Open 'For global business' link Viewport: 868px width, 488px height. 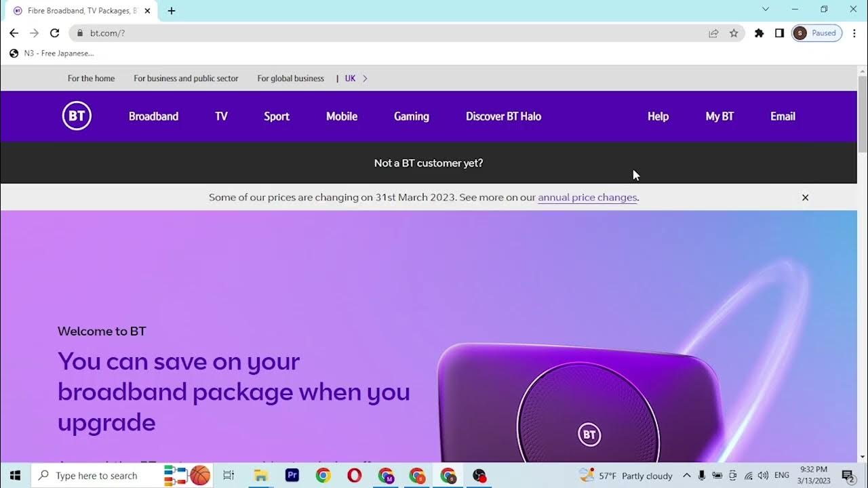point(290,79)
